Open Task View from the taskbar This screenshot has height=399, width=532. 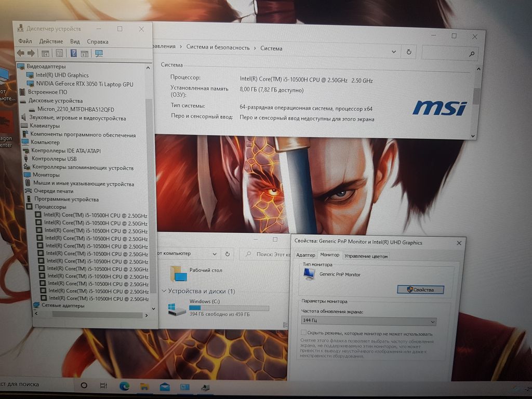point(103,385)
